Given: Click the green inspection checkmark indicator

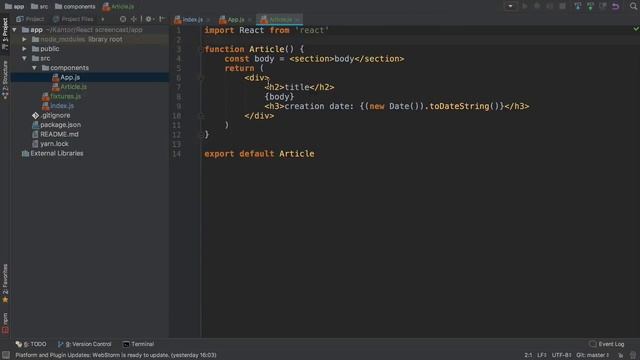Looking at the screenshot, I should coord(636,29).
